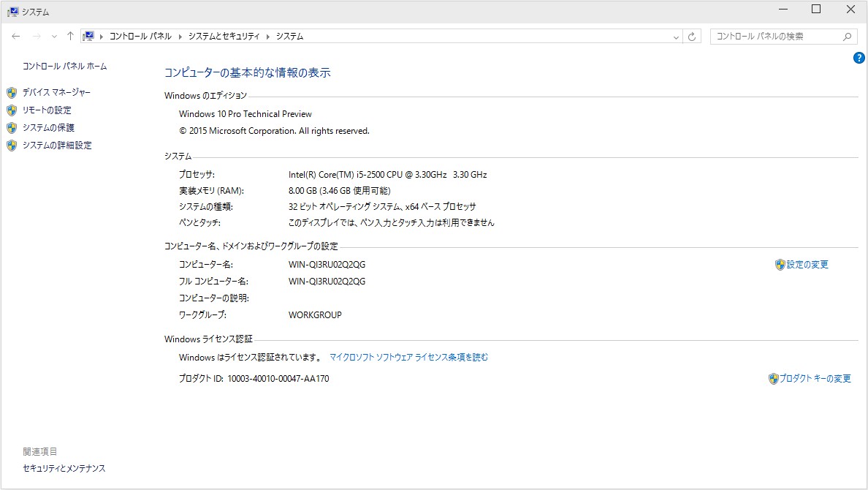The height and width of the screenshot is (490, 868).
Task: Refresh the page with reload icon
Action: [692, 37]
